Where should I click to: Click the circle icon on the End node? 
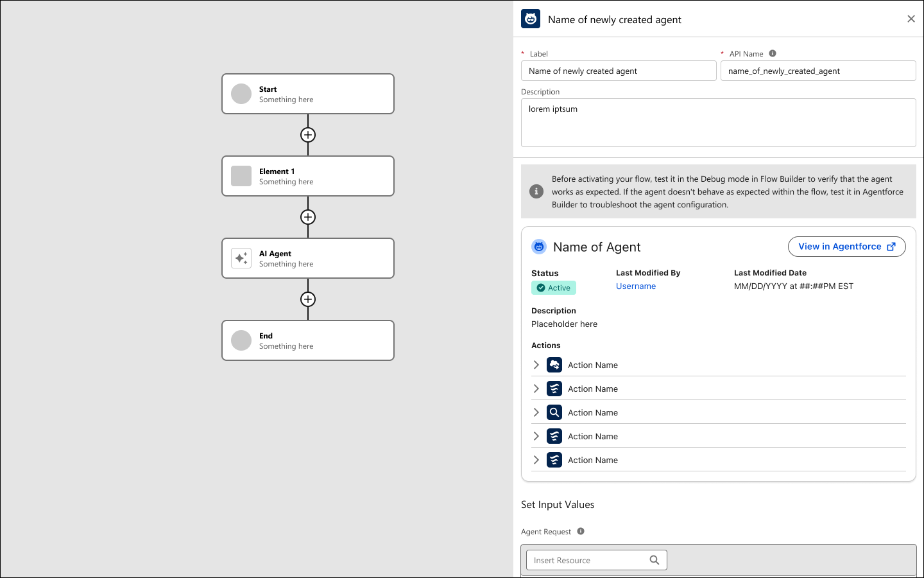tap(241, 340)
